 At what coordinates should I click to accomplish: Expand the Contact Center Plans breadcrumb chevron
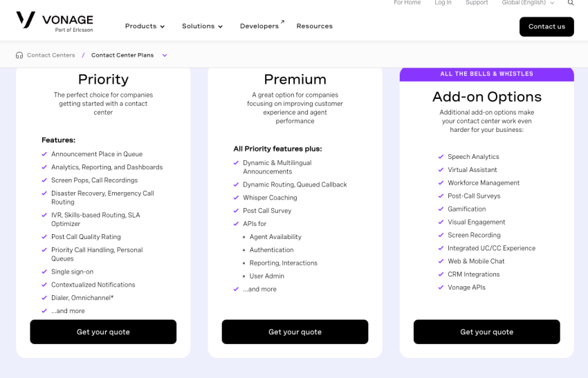coord(165,55)
